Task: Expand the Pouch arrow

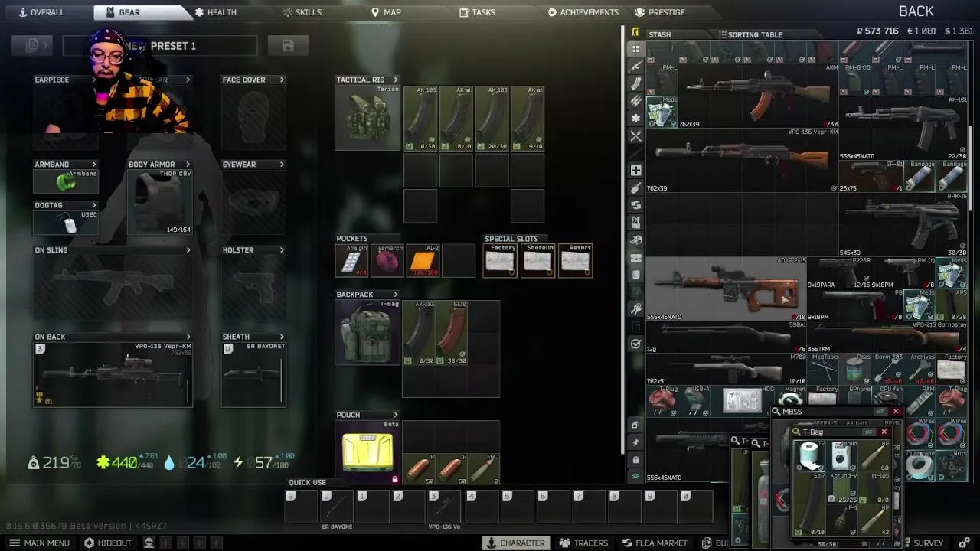Action: tap(396, 415)
